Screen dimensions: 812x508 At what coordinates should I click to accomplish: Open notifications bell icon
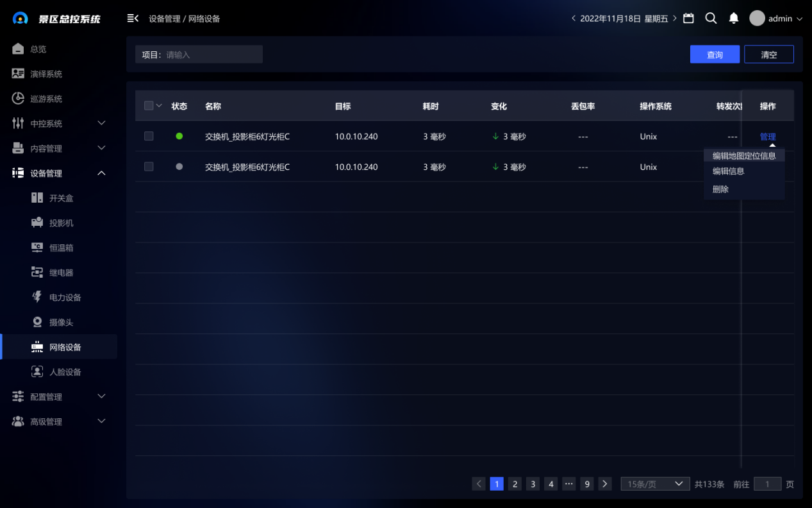734,19
